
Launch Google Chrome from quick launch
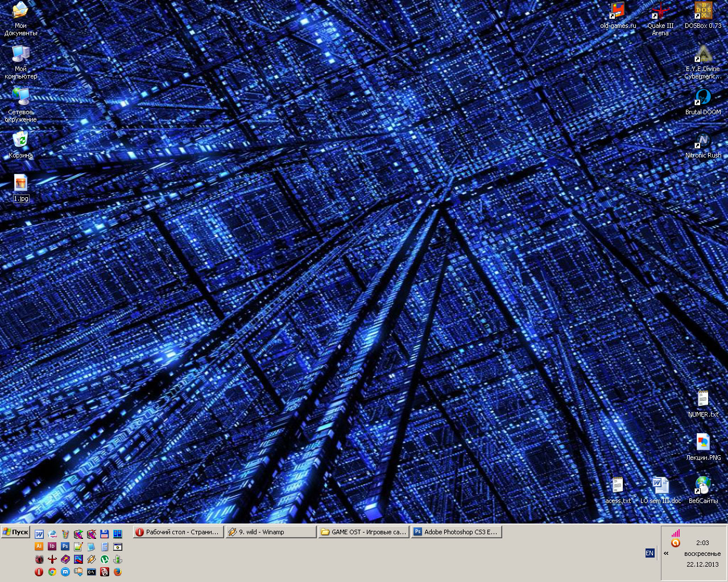pos(52,572)
